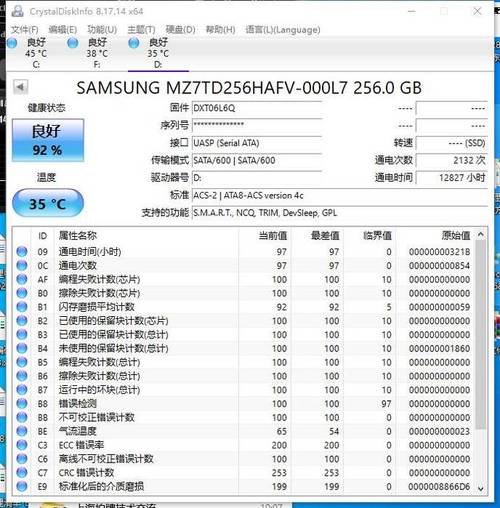
Task: Click the status circle for attribute C6
Action: click(22, 459)
